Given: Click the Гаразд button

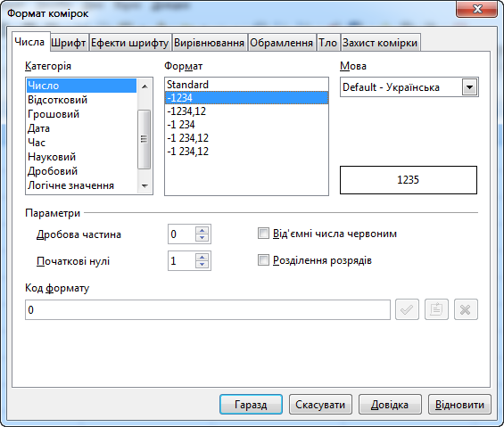Looking at the screenshot, I should click(x=251, y=405).
